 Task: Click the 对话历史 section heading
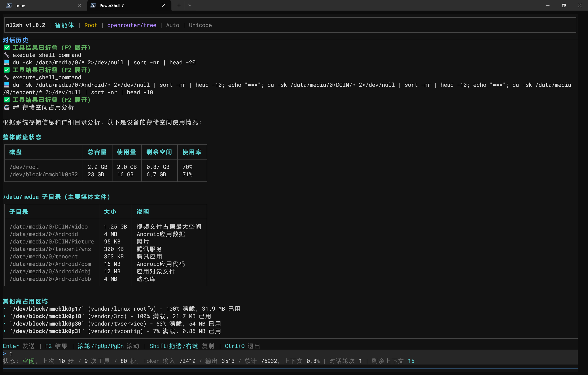pos(15,40)
